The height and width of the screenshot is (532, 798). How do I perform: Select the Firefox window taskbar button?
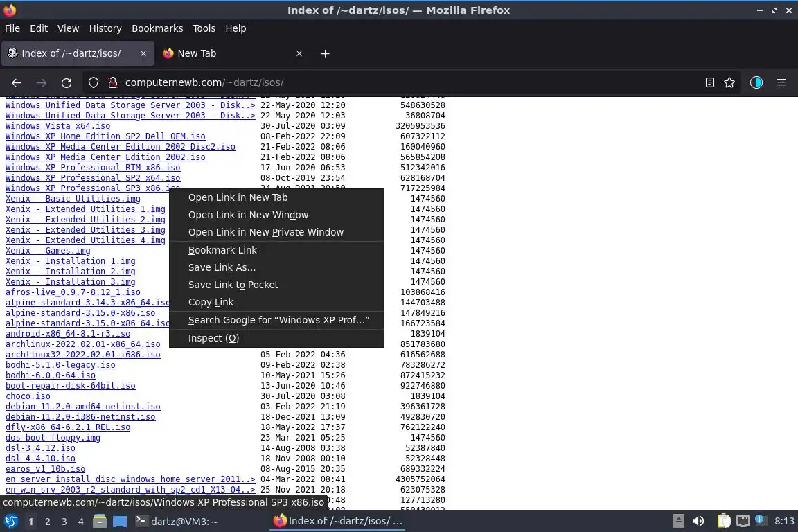[339, 522]
